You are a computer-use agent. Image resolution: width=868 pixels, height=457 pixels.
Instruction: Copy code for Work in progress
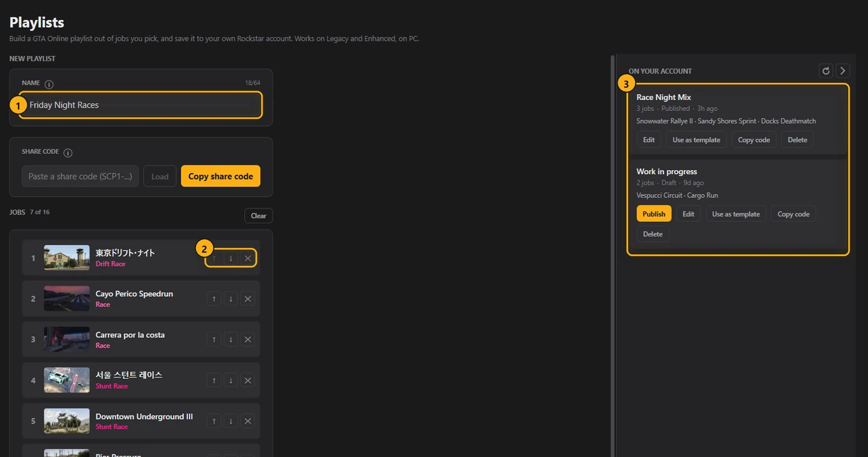click(794, 214)
